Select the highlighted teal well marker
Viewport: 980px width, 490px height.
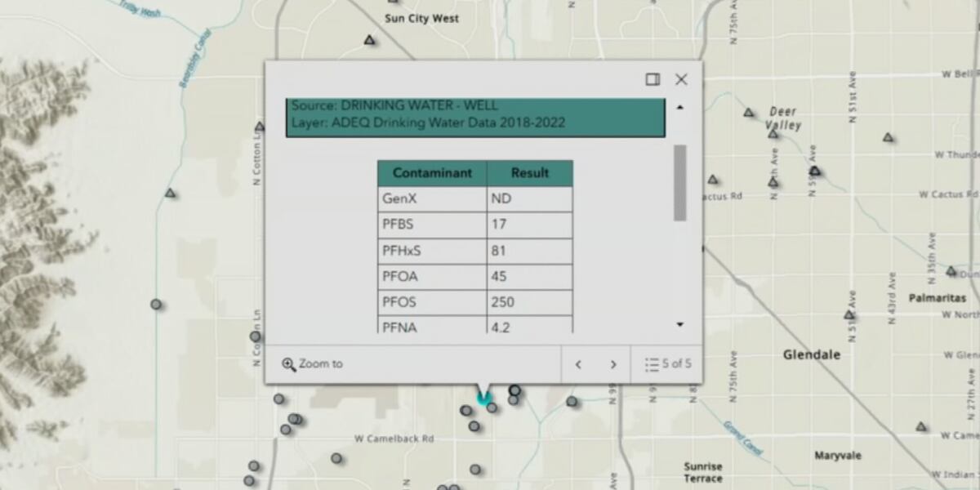pyautogui.click(x=483, y=399)
